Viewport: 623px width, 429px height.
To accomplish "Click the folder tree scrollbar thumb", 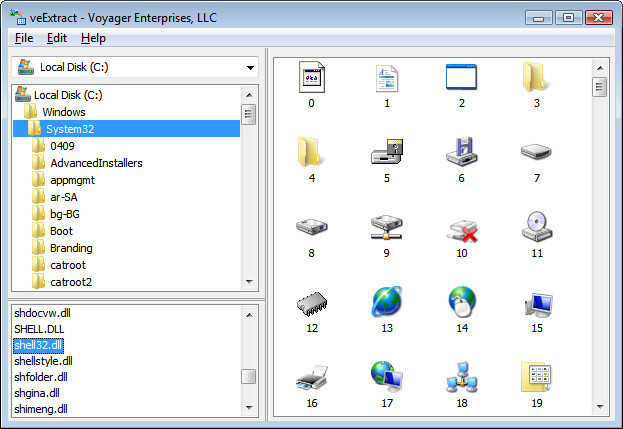I will [249, 114].
